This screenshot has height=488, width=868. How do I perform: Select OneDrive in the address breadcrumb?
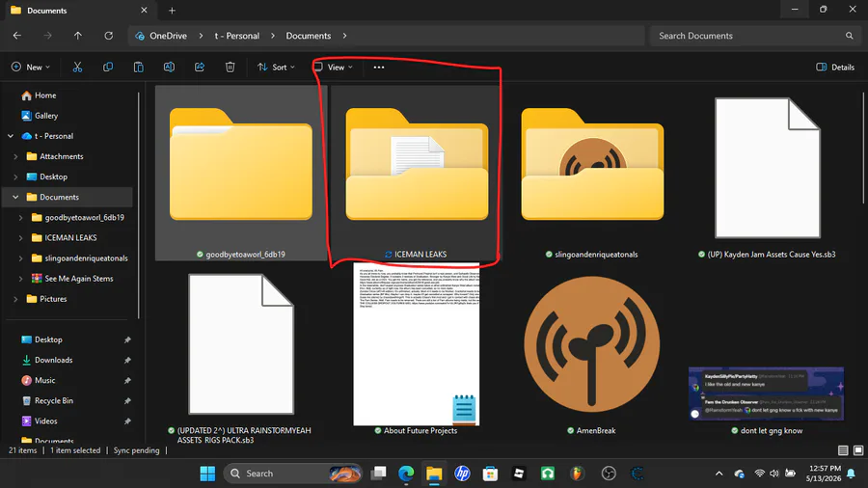pos(168,36)
